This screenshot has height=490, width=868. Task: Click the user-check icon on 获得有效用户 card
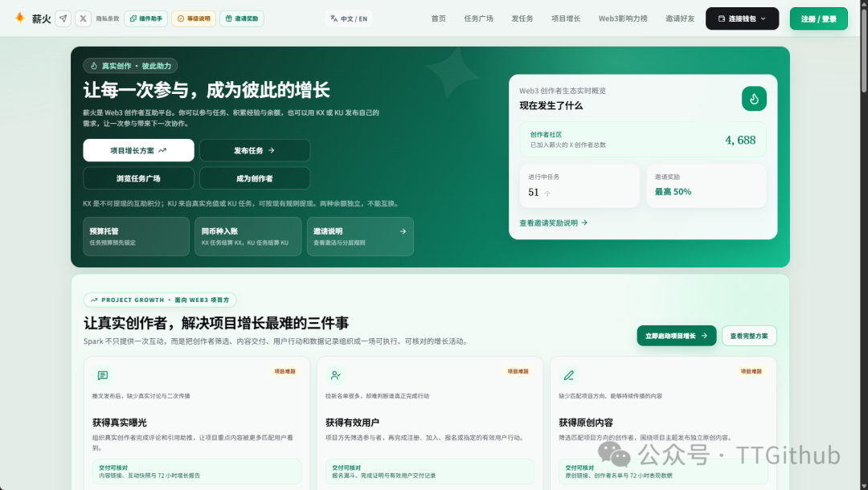[335, 375]
